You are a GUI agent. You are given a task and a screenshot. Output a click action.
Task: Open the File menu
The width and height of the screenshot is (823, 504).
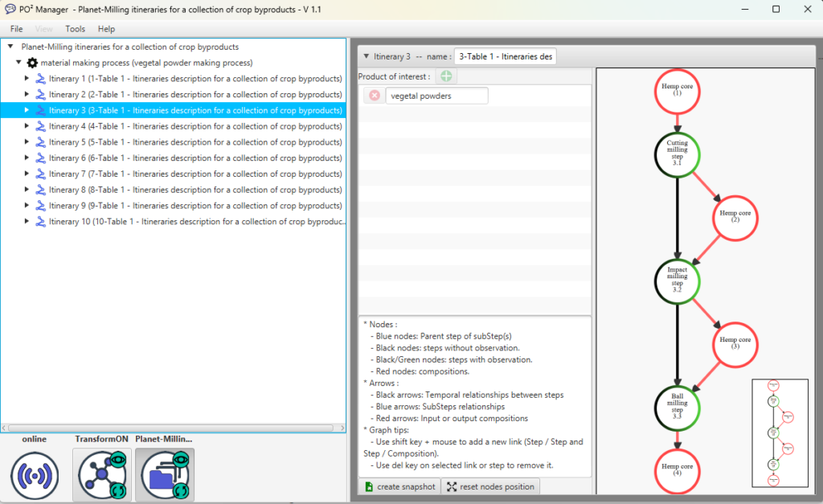tap(17, 29)
